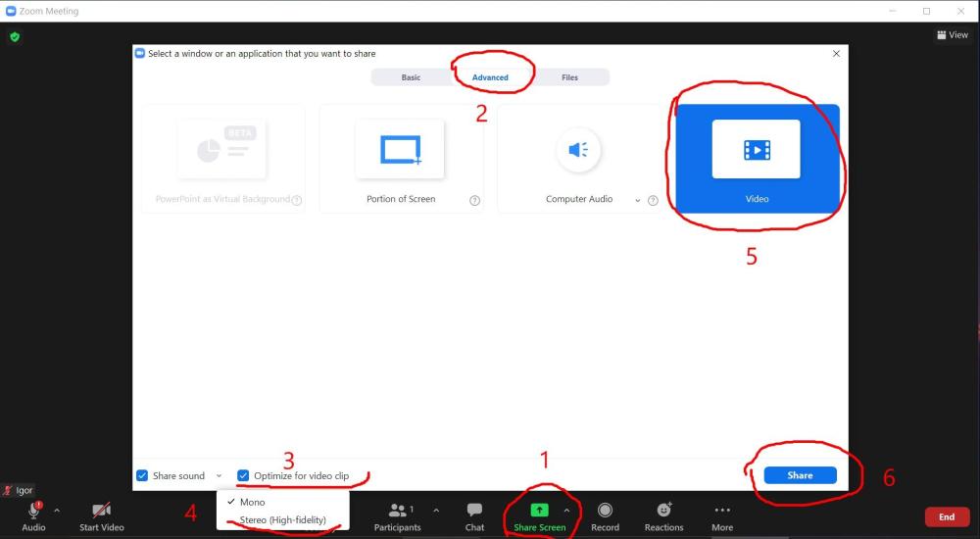Viewport: 980px width, 539px height.
Task: Switch to the Files tab
Action: coord(569,77)
